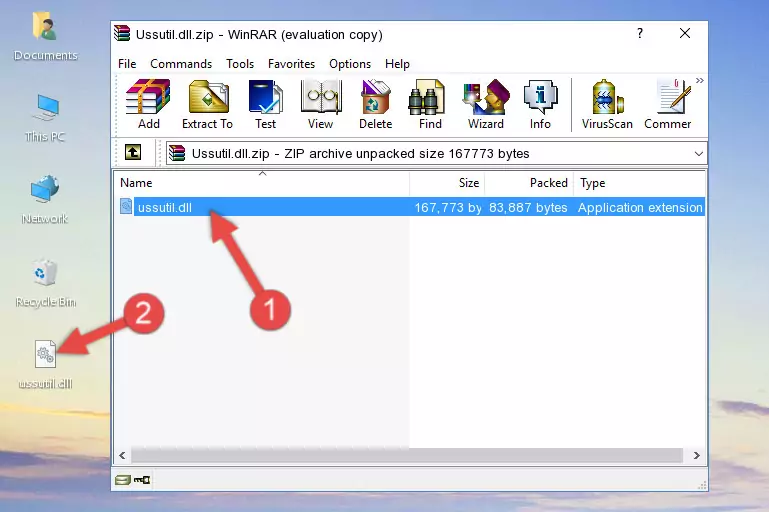Run the VirusScan toolbar icon
769x512 pixels.
(607, 104)
